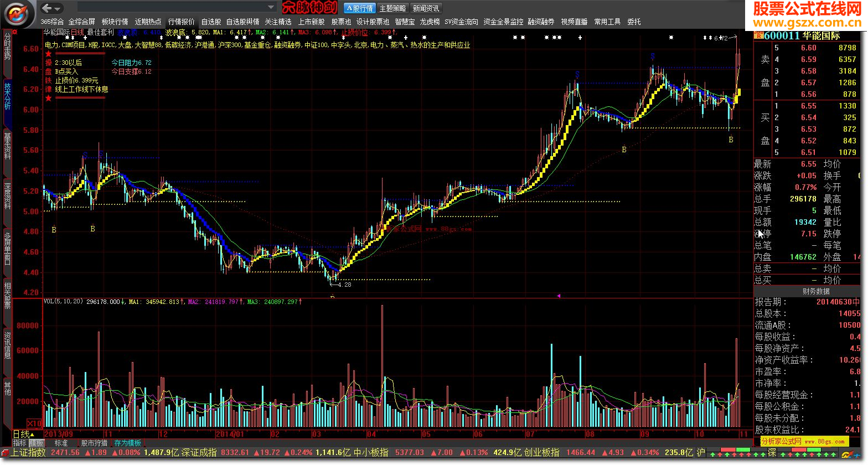Open the 股票池 menu
Viewport: 868px width, 465px height.
(x=341, y=22)
